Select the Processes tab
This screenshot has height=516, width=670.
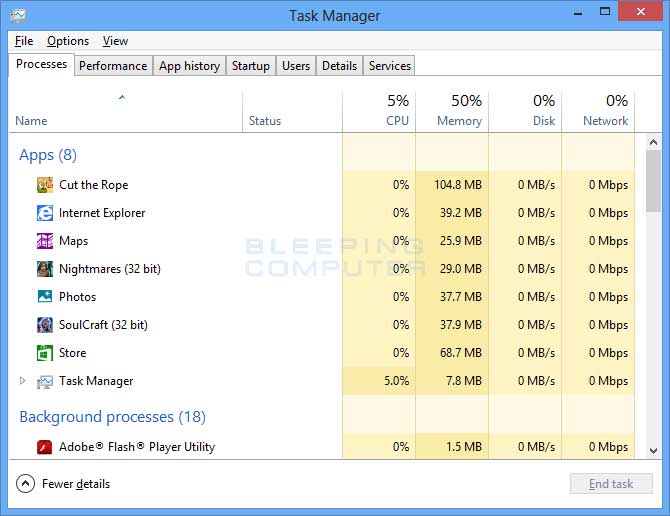[41, 64]
